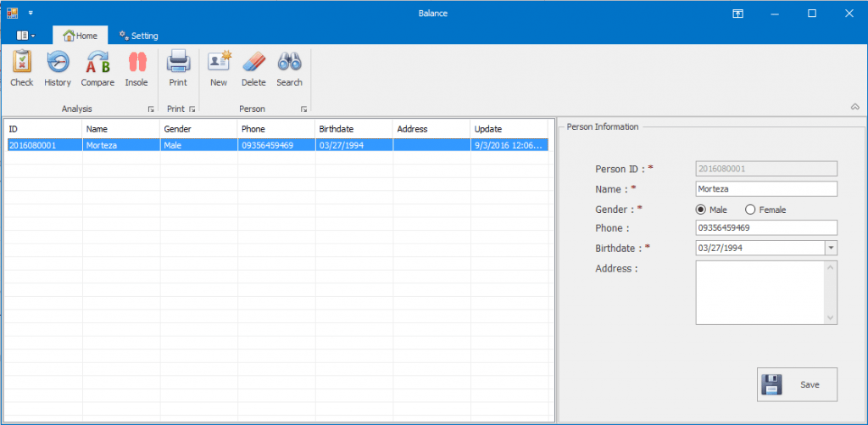Collapse the ribbon with the chevron
Image resolution: width=868 pixels, height=425 pixels.
point(854,106)
